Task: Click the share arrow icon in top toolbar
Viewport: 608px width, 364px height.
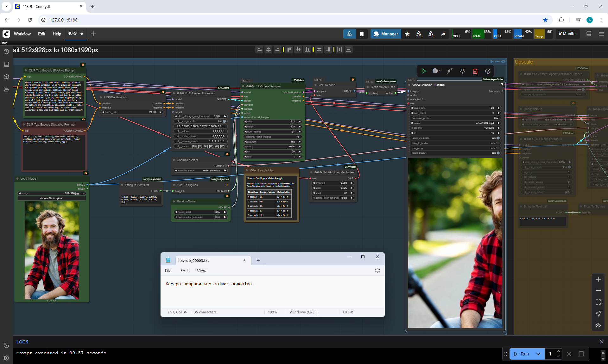Action: 443,34
